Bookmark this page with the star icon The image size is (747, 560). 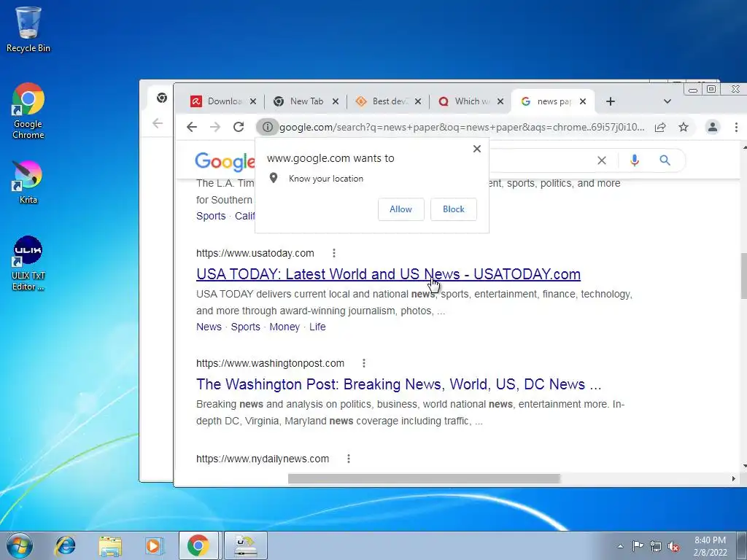point(684,127)
